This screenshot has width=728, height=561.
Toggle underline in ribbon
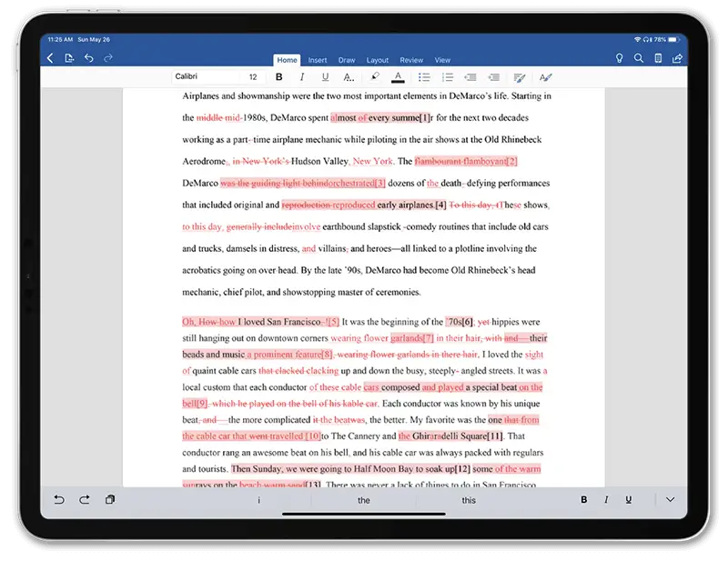(325, 77)
